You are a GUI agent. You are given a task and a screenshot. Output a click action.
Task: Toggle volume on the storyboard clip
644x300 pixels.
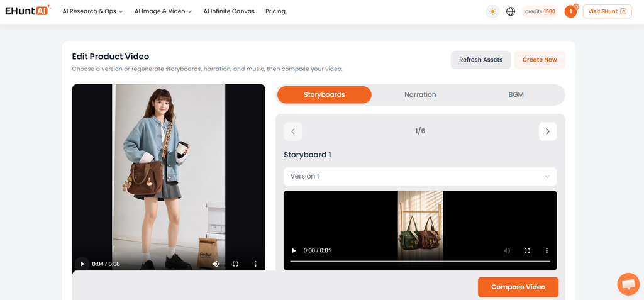[508, 250]
